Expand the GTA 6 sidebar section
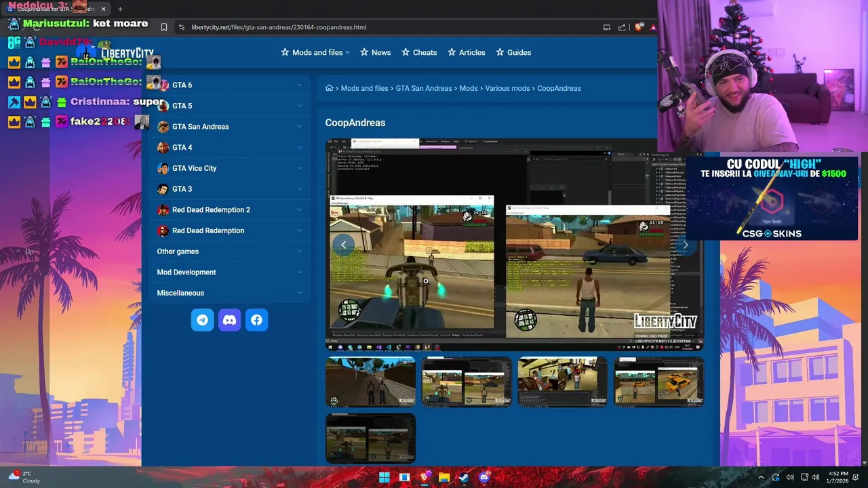Image resolution: width=868 pixels, height=488 pixels. (x=299, y=85)
